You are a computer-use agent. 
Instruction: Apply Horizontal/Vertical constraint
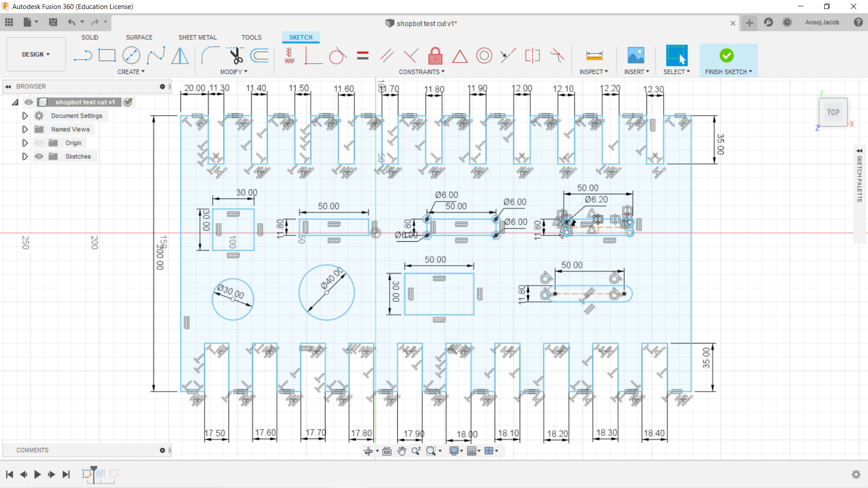pyautogui.click(x=290, y=56)
